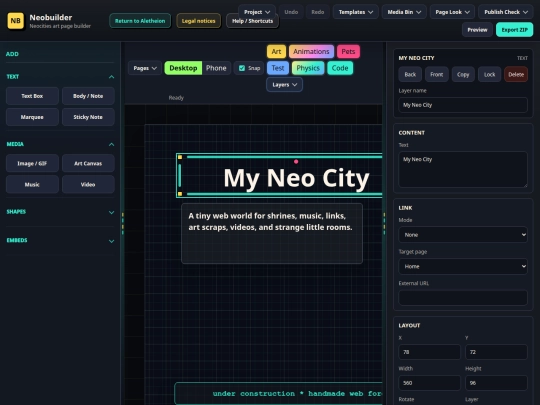Open the Page Look dropdown
Screen dimensions: 540x405
tap(452, 12)
